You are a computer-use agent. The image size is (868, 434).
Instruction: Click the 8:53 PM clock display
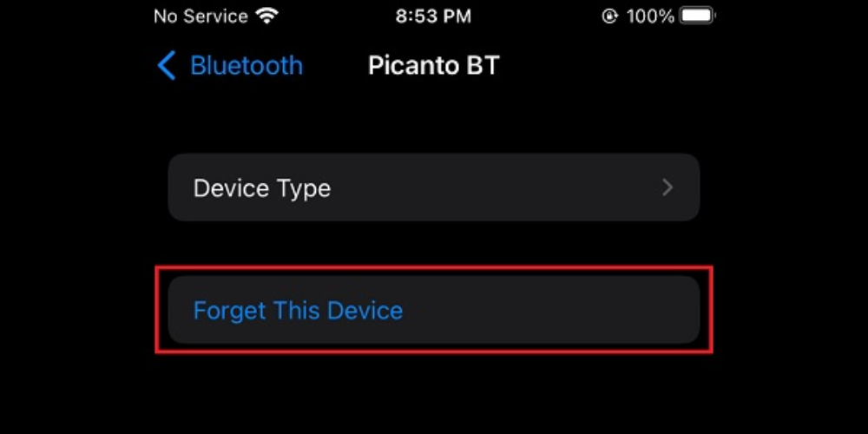click(x=433, y=16)
